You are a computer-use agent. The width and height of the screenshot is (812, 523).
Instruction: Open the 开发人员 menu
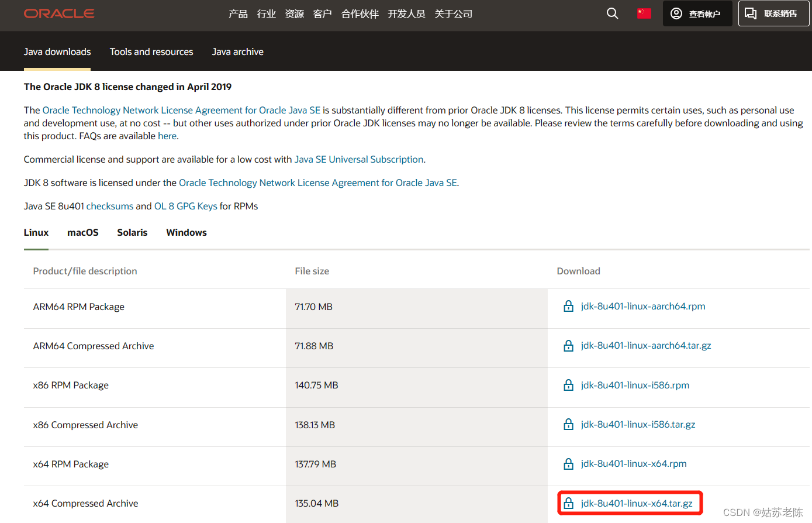pyautogui.click(x=406, y=13)
